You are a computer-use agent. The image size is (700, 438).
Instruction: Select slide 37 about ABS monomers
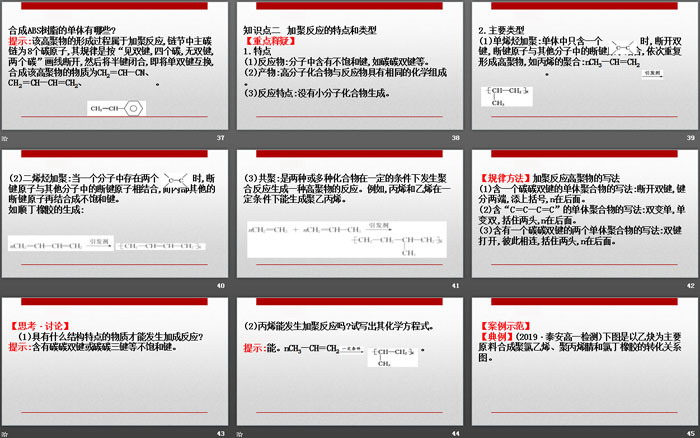[x=116, y=63]
